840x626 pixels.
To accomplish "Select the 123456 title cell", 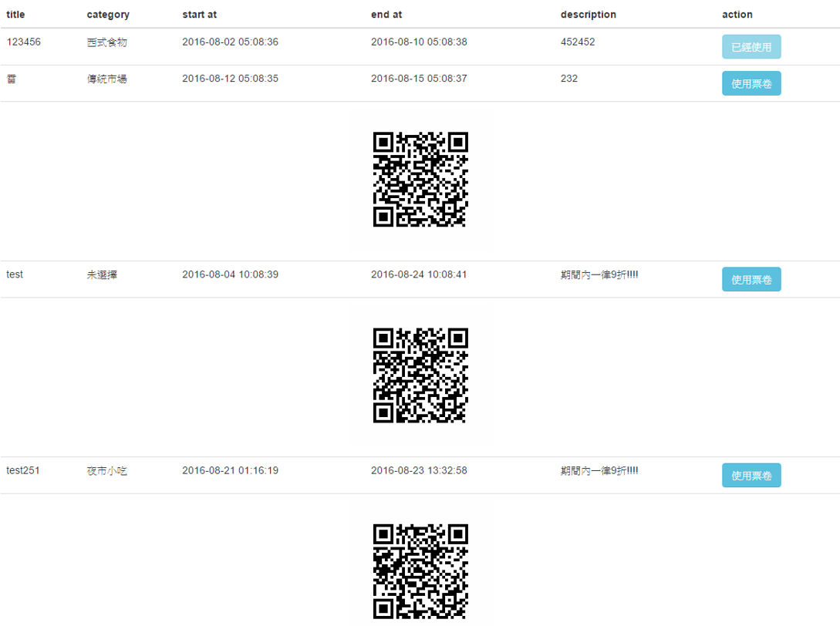I will pos(24,42).
